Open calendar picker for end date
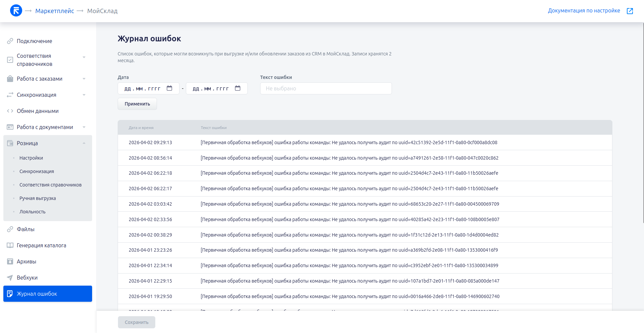The height and width of the screenshot is (333, 644). click(238, 88)
